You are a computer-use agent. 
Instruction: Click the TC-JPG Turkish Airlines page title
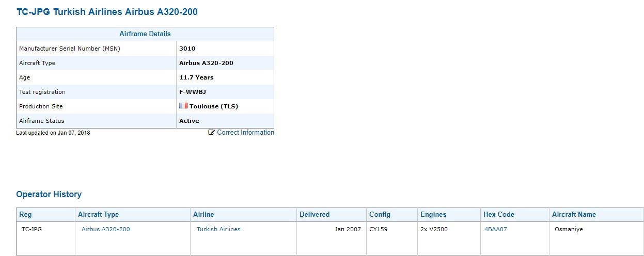coord(107,11)
